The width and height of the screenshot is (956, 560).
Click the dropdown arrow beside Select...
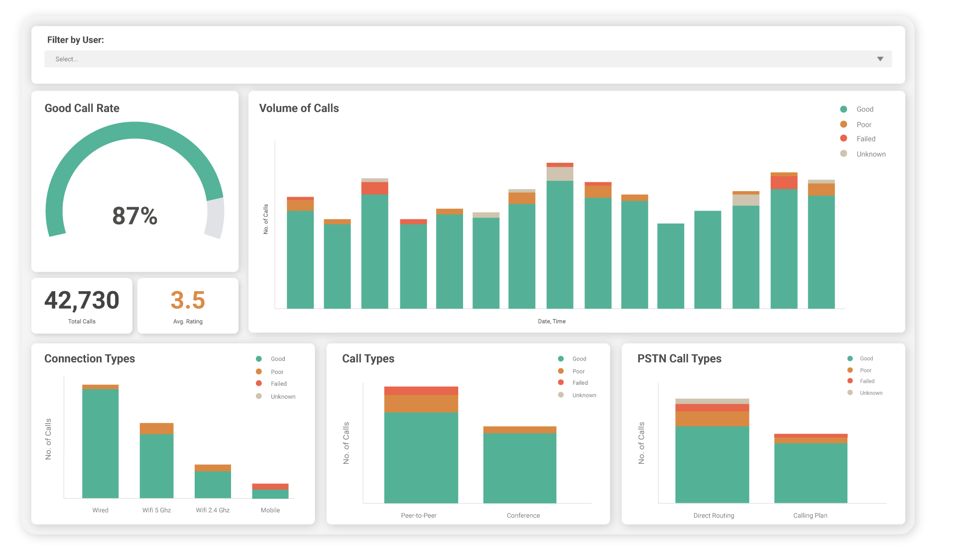coord(879,58)
